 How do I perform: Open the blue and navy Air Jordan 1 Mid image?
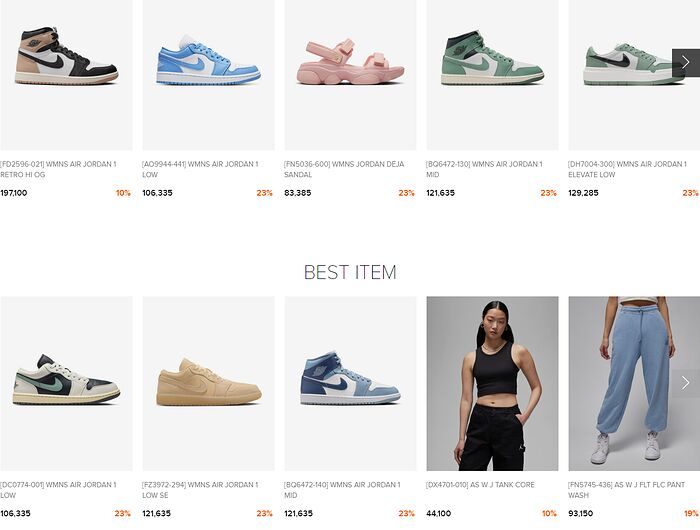350,384
